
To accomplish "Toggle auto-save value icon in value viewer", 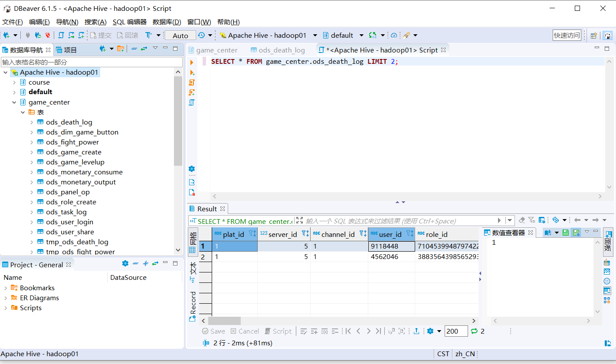I will tap(576, 233).
